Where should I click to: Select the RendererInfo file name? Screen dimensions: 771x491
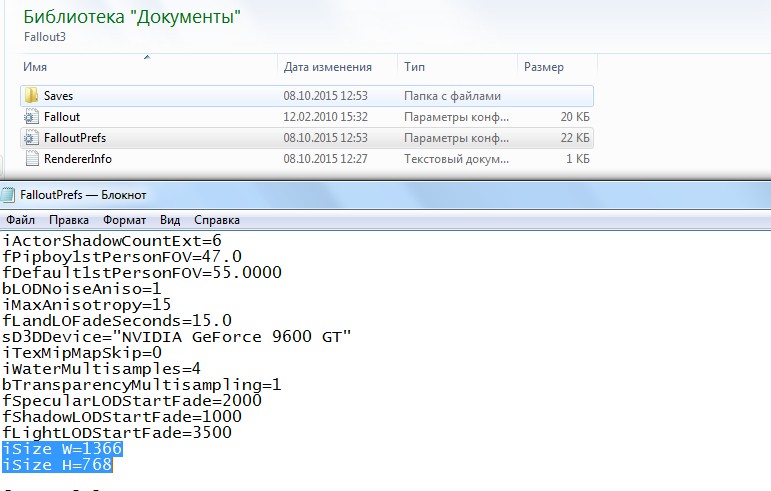click(78, 159)
